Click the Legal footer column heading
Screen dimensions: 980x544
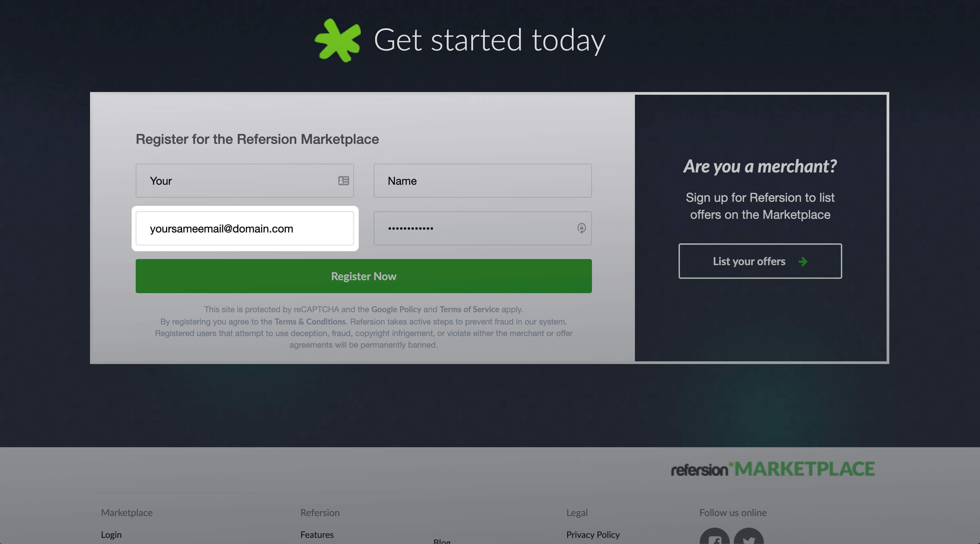[577, 512]
